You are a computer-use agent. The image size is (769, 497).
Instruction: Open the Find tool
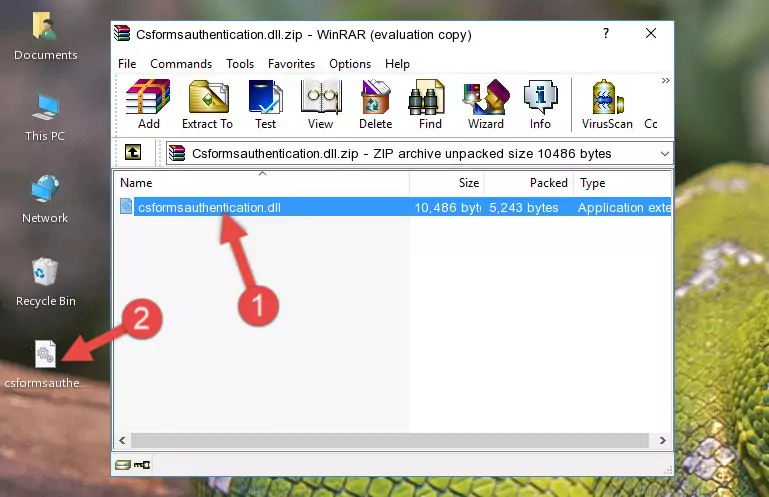coord(430,105)
